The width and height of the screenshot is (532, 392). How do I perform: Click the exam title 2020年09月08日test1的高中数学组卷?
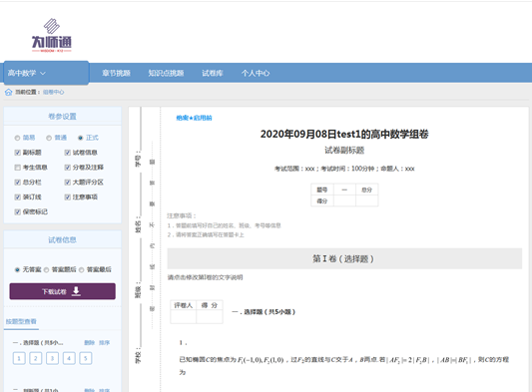pyautogui.click(x=344, y=134)
